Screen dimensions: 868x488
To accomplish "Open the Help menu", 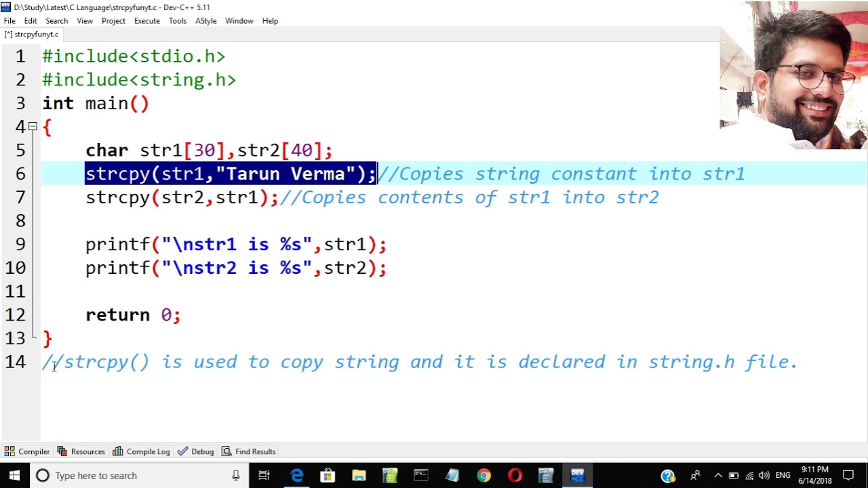I will click(270, 21).
